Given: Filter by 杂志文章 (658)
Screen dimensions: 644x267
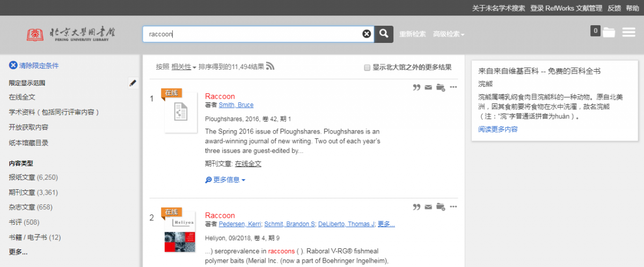Looking at the screenshot, I should (31, 207).
